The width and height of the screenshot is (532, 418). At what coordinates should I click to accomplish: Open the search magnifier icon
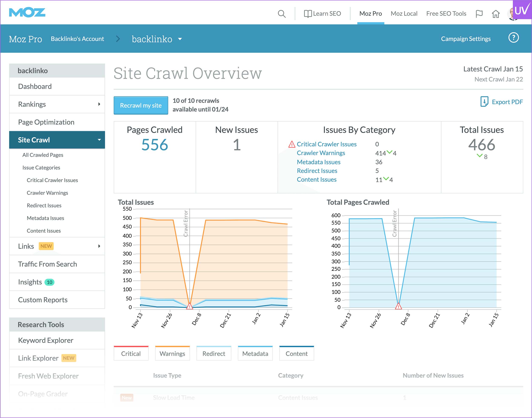click(282, 14)
